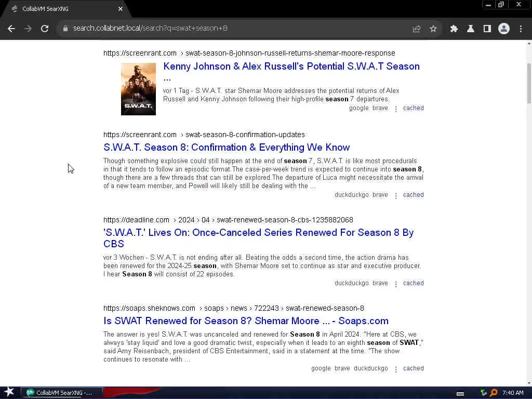Open cached link for Kenny Johnson result

click(x=413, y=108)
